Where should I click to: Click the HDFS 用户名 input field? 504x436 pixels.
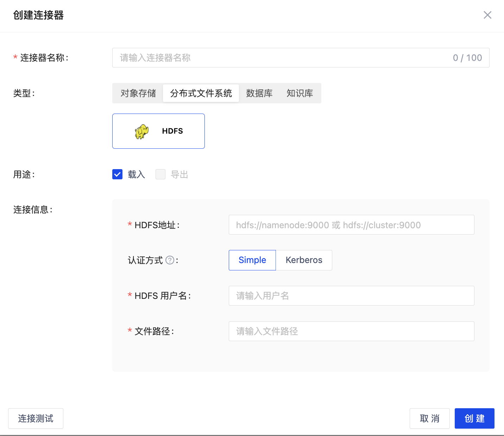(351, 296)
